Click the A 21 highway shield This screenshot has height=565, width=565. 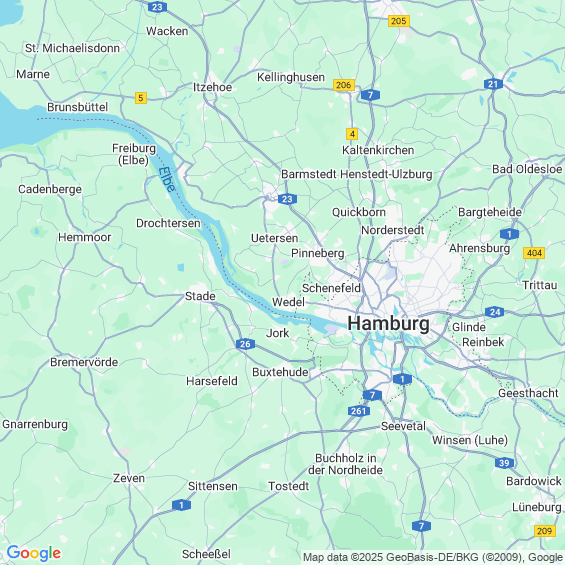(493, 84)
